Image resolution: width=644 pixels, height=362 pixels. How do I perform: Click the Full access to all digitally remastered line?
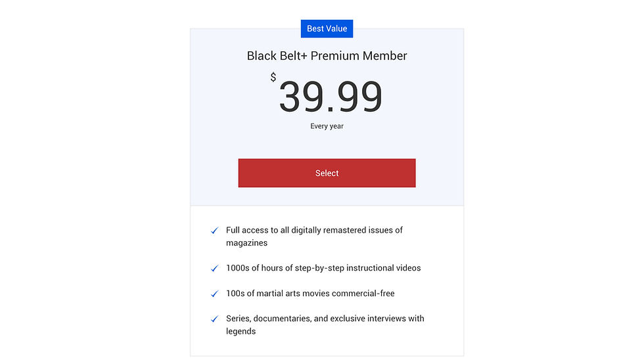[x=314, y=230]
